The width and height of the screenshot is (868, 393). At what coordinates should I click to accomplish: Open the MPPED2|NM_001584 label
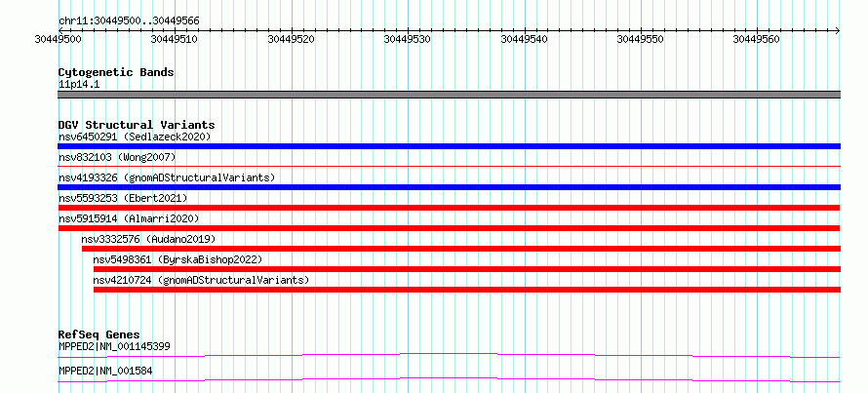pyautogui.click(x=105, y=371)
